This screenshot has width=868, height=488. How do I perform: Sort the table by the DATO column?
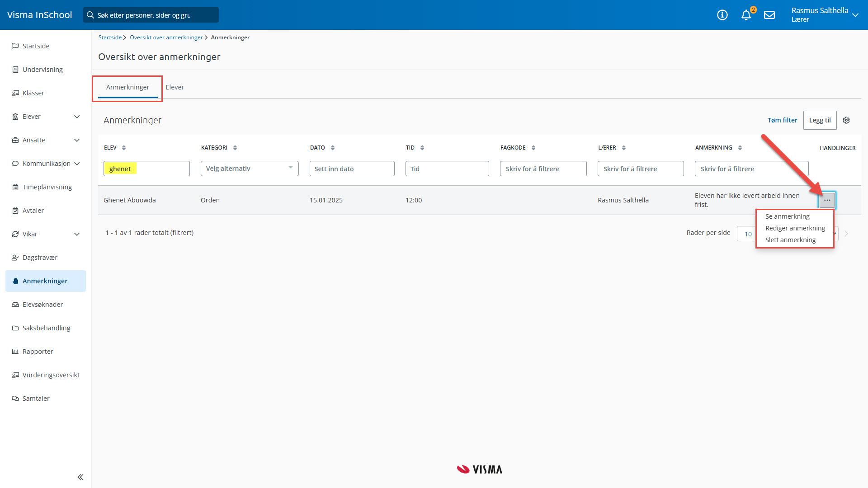click(333, 148)
